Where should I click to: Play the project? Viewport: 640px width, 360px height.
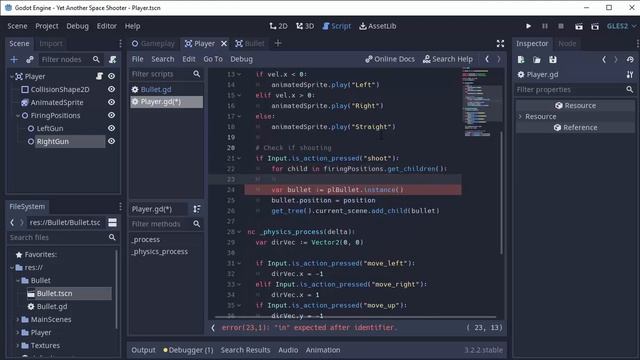(528, 26)
